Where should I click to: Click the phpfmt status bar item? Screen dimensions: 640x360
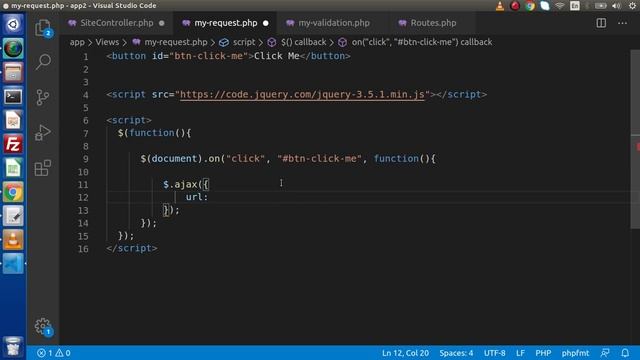coord(575,353)
